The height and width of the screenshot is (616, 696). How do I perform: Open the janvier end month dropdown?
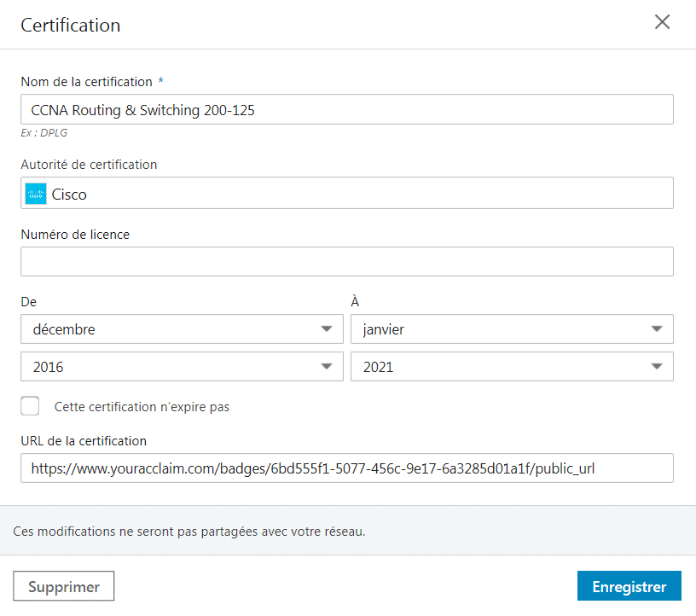512,329
